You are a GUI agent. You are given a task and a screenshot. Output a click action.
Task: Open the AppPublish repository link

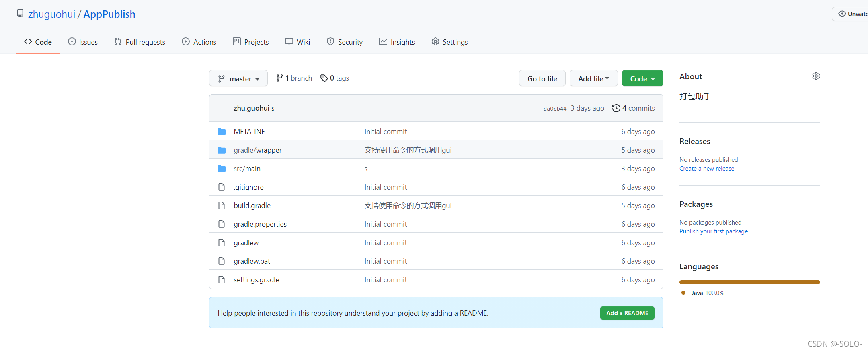(x=109, y=14)
